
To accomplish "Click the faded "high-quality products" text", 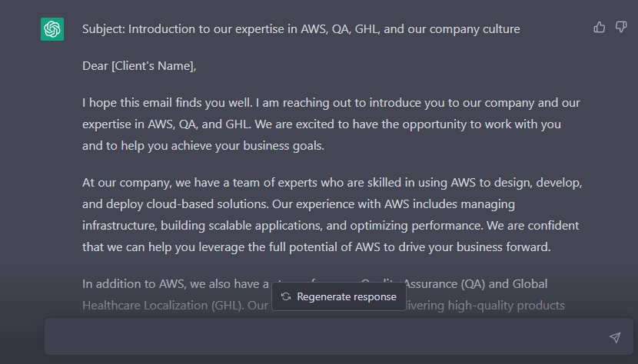I will point(506,305).
